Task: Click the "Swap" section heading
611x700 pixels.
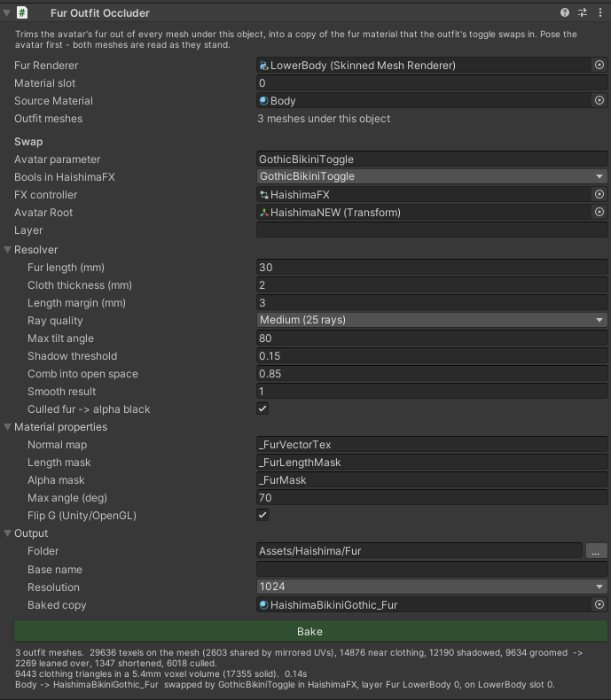Action: click(28, 142)
